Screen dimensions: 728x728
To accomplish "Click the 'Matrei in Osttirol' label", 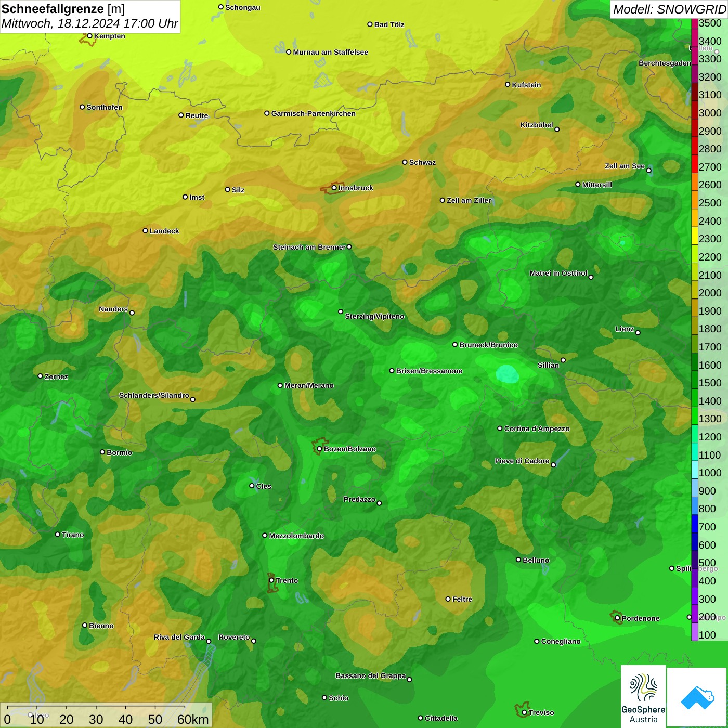I will tap(558, 273).
